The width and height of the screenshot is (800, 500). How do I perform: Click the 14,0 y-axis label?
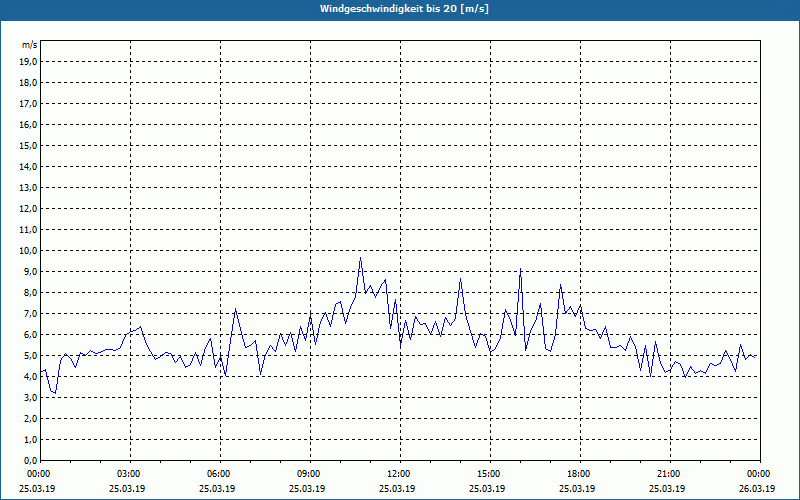(29, 166)
